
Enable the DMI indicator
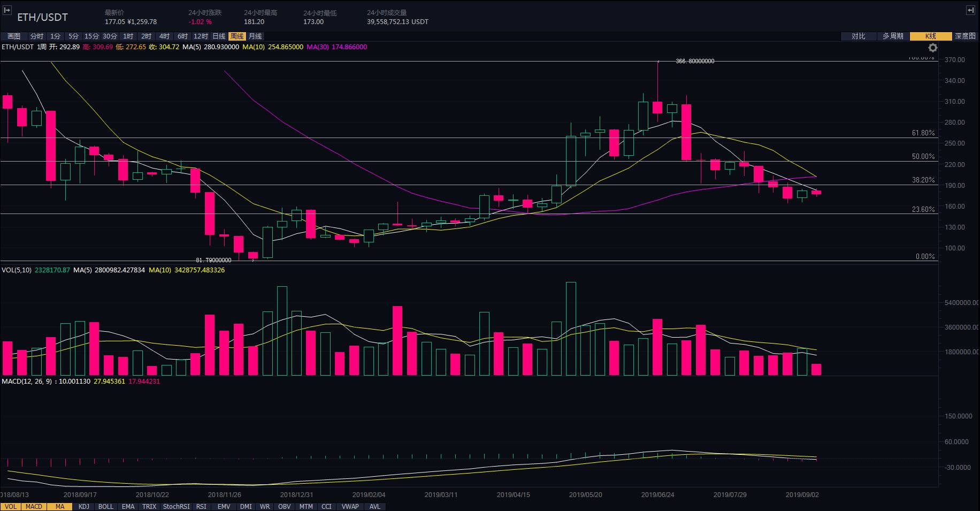(246, 507)
